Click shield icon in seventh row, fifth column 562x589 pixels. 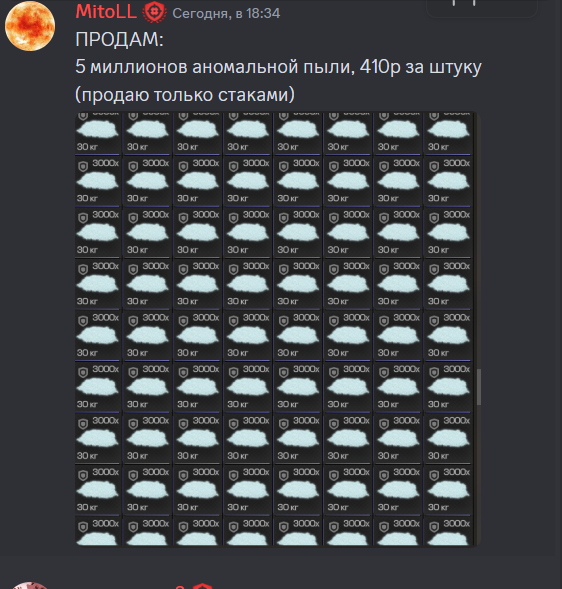[284, 424]
